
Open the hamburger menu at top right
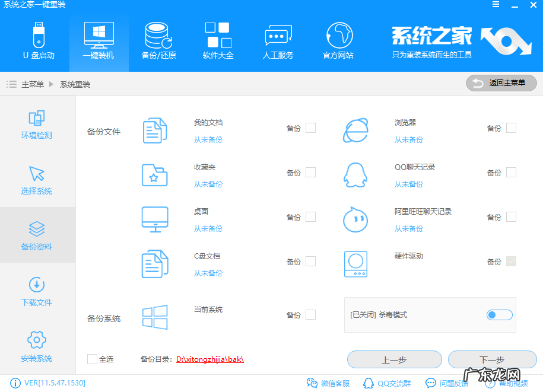[x=496, y=5]
